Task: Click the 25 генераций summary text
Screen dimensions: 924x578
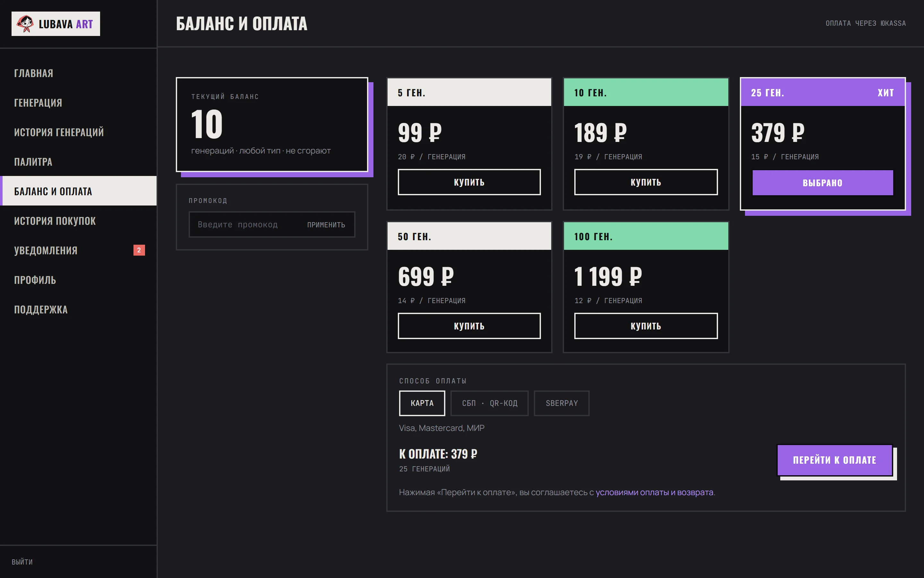Action: (424, 469)
